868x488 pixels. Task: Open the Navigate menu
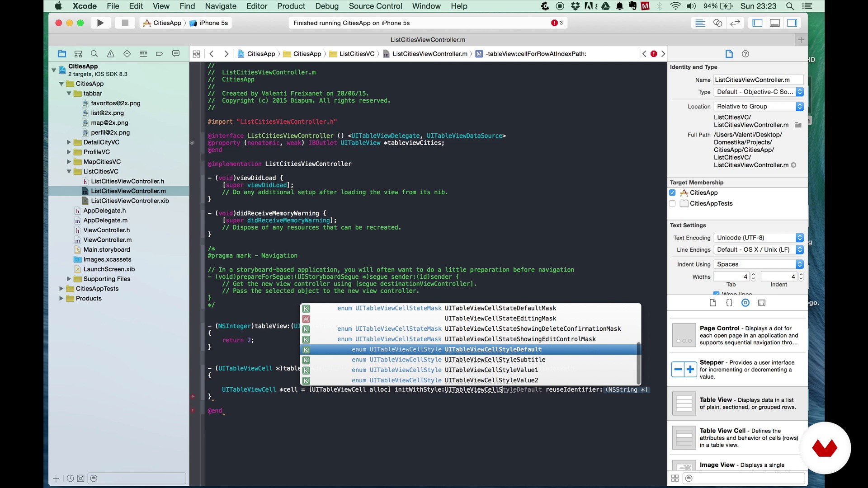click(x=221, y=6)
